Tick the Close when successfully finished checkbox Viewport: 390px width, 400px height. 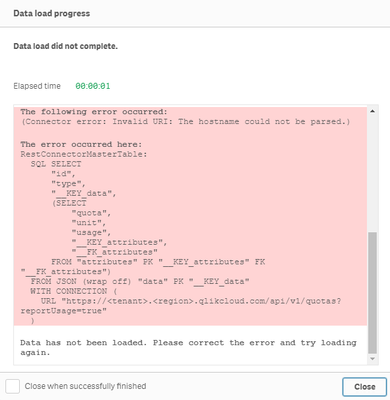pyautogui.click(x=13, y=386)
